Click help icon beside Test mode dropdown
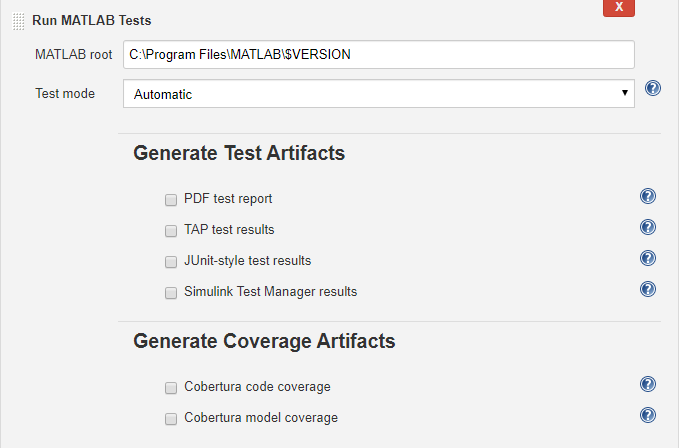679x448 pixels. [x=653, y=88]
